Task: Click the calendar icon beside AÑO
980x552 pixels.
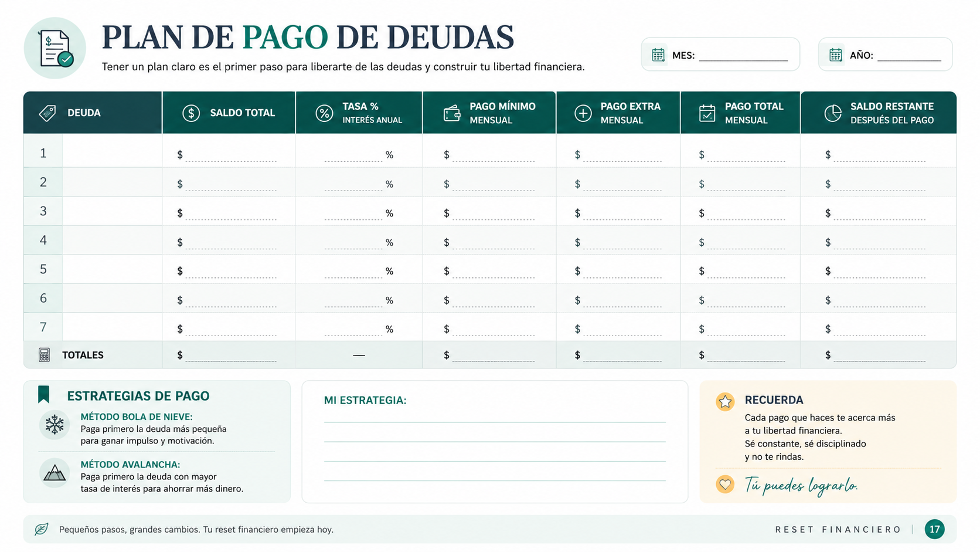Action: (x=836, y=55)
